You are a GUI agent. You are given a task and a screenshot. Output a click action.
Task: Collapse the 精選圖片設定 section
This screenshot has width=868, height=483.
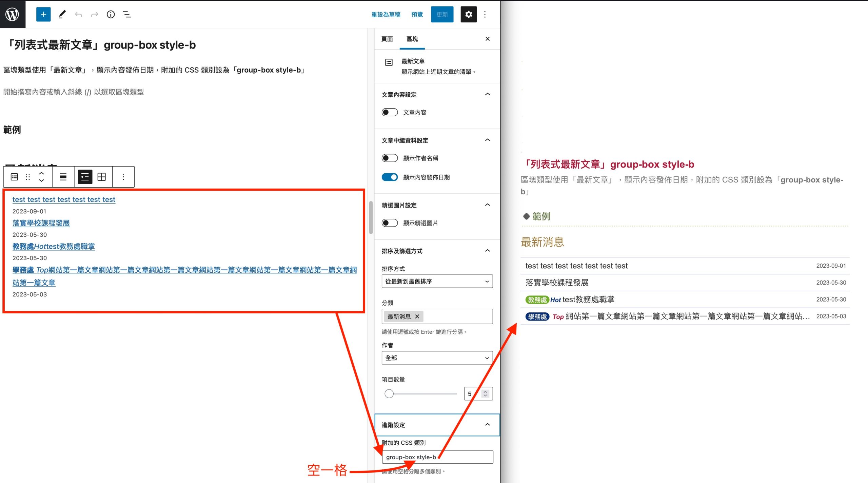click(x=437, y=205)
